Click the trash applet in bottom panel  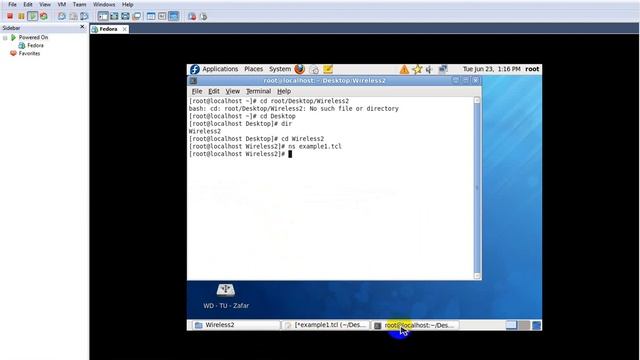[537, 325]
